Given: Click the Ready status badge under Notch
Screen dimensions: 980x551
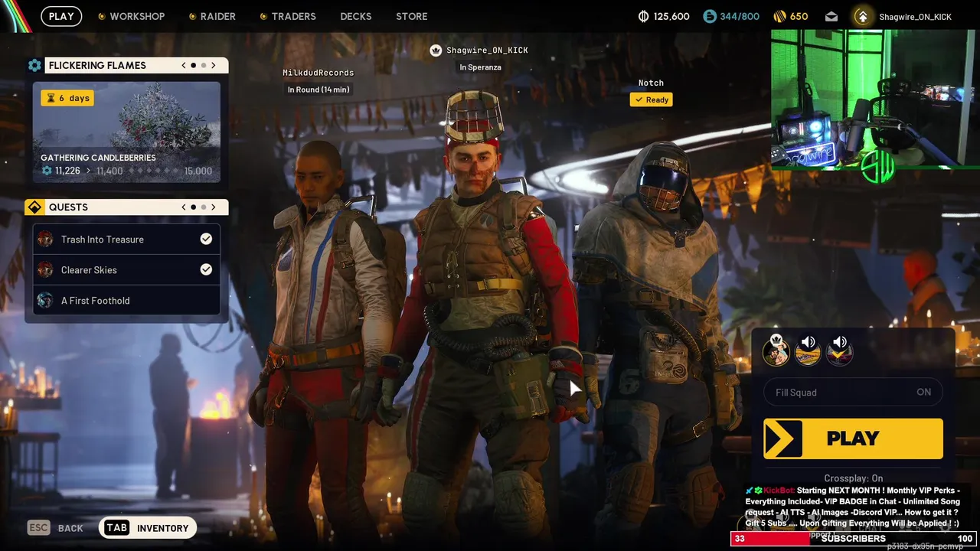Looking at the screenshot, I should coord(651,99).
